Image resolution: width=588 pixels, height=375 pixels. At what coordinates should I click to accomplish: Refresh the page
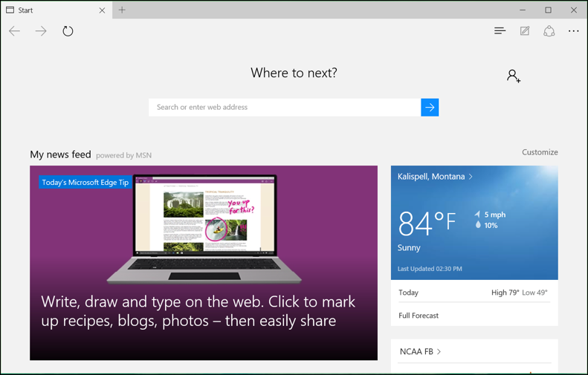(68, 31)
